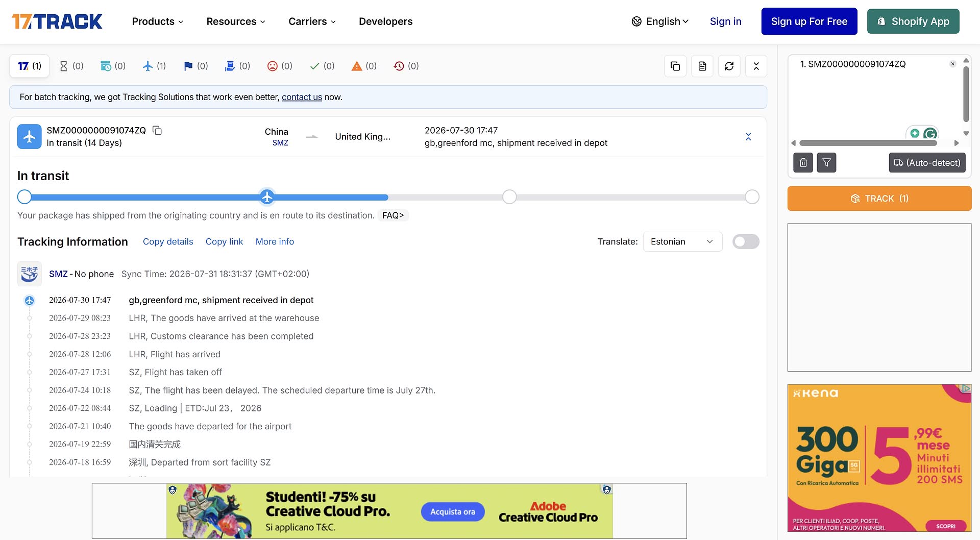Click the final circle of the progress bar
Screen dimensions: 980x540
coord(752,197)
